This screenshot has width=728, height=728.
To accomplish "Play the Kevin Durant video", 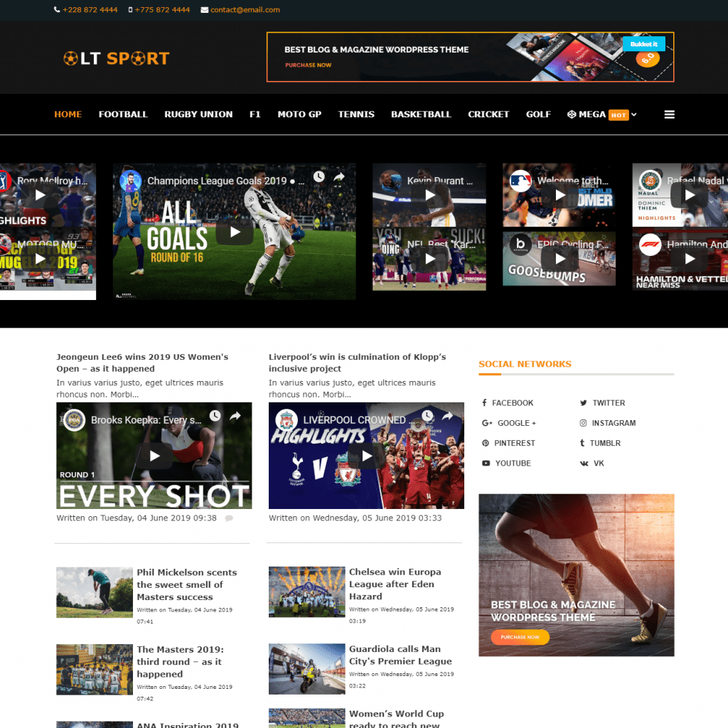I will point(429,195).
